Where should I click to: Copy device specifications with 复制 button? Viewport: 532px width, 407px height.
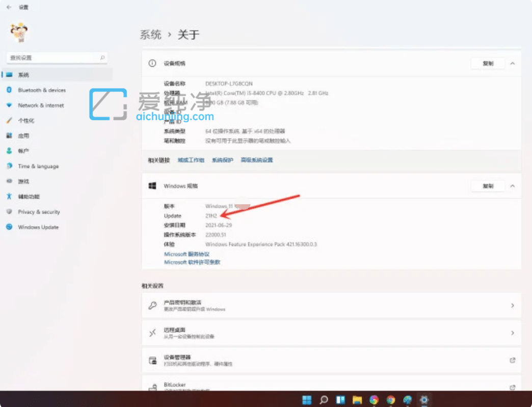[x=488, y=64]
